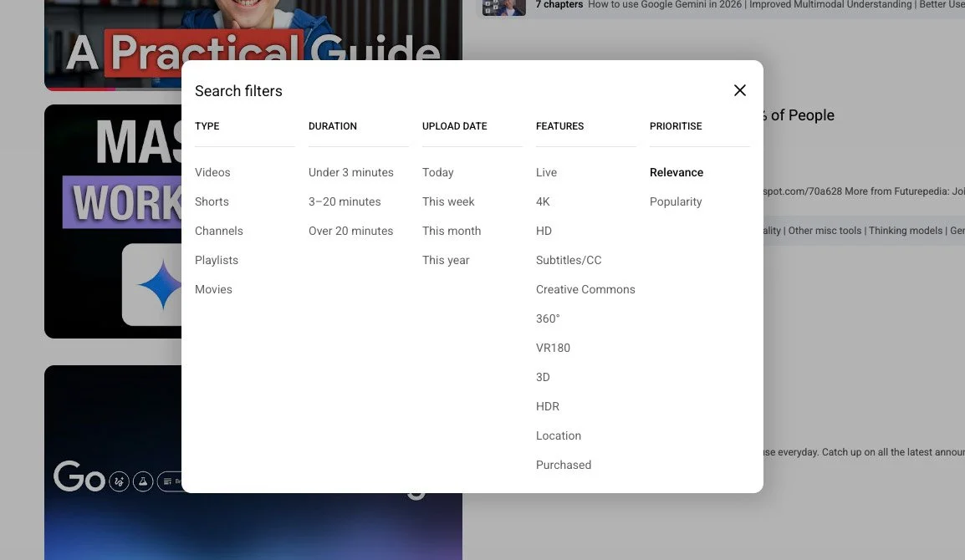
Task: Filter results by Videos type
Action: click(x=212, y=172)
